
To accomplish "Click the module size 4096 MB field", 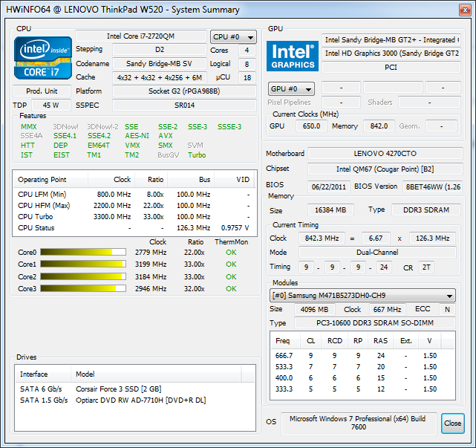I will point(315,310).
